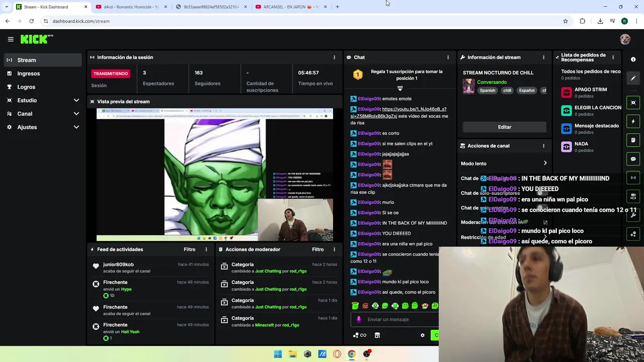The height and width of the screenshot is (362, 644).
Task: Switch to the ARCANGEL - EN JAPON tab
Action: (291, 7)
